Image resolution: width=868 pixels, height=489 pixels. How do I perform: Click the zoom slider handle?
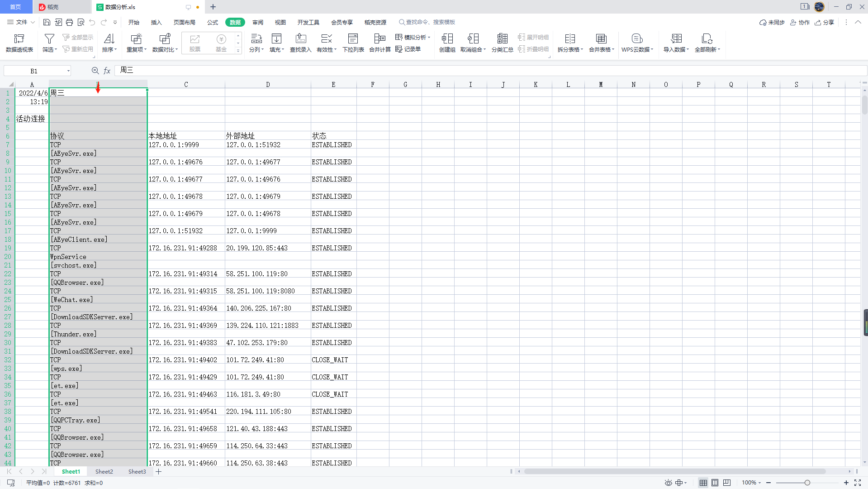807,483
